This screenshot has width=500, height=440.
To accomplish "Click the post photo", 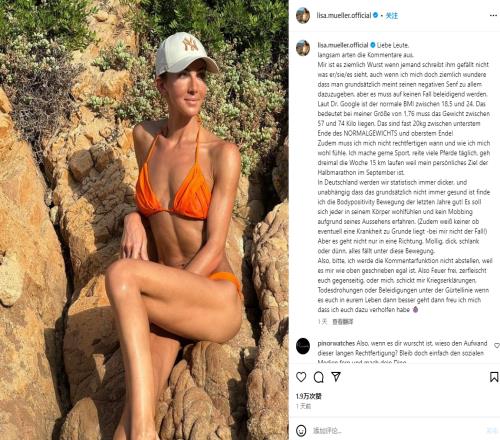I will pyautogui.click(x=144, y=220).
